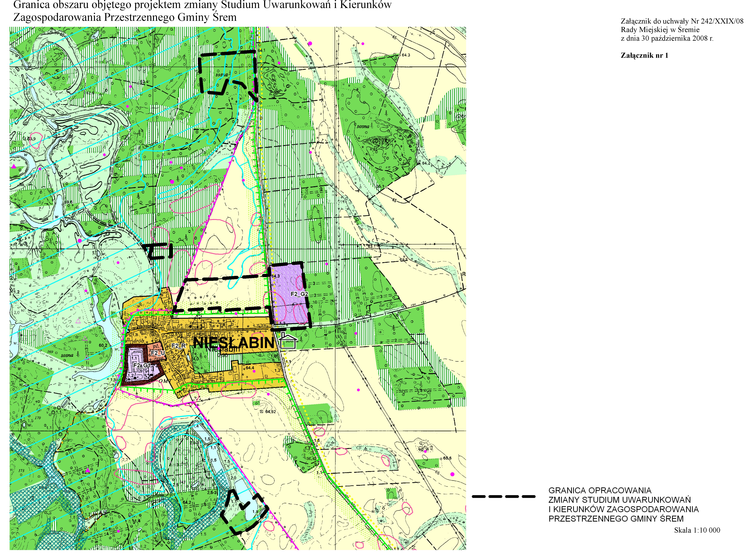Click the bold NIESŁABIN village name
The width and height of the screenshot is (751, 560).
pyautogui.click(x=234, y=343)
